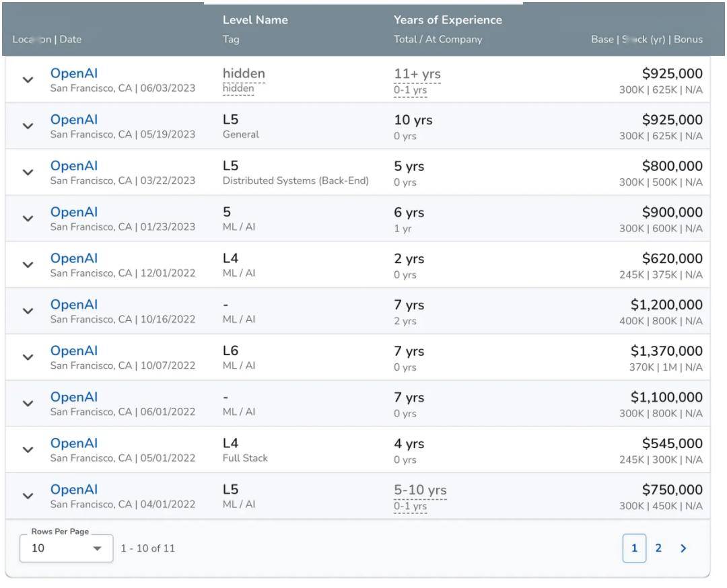The width and height of the screenshot is (727, 588).
Task: Select the $1,200,000 compensation value
Action: 666,304
